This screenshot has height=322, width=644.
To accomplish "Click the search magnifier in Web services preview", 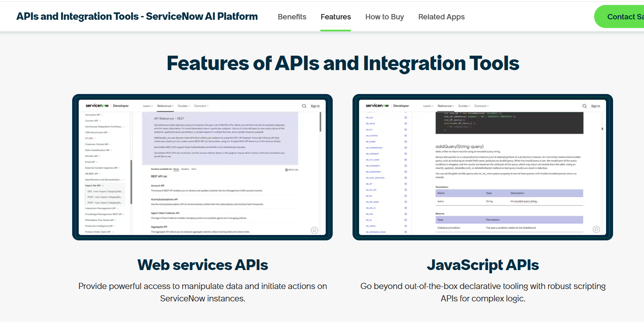I will coord(304,106).
